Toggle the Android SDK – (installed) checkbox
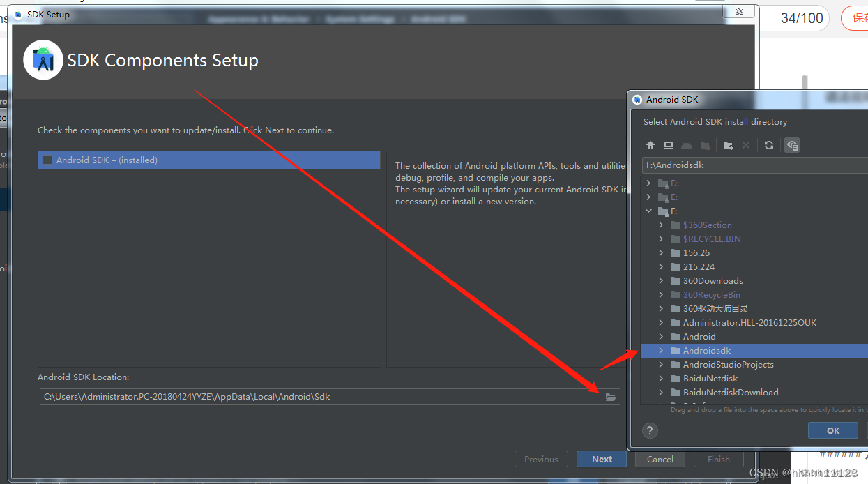Image resolution: width=868 pixels, height=484 pixels. coord(47,160)
